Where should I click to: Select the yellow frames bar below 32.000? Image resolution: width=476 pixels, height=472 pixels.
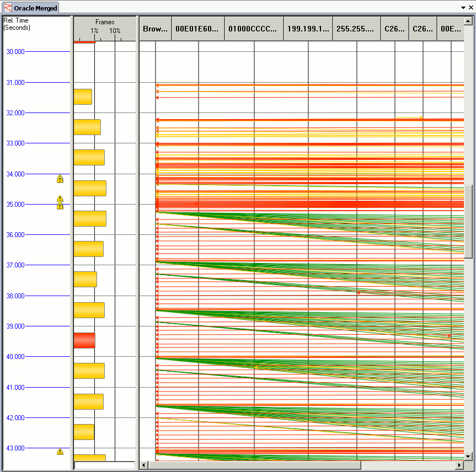point(87,127)
